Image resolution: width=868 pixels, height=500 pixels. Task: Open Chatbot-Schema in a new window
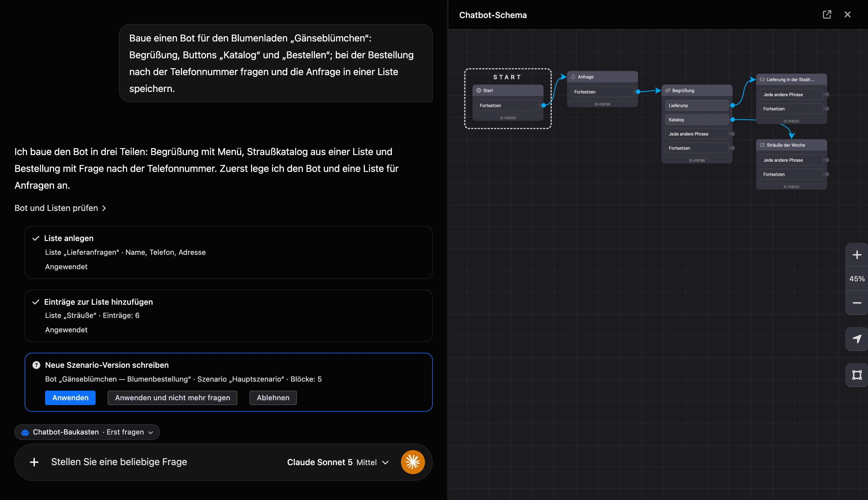(x=827, y=14)
